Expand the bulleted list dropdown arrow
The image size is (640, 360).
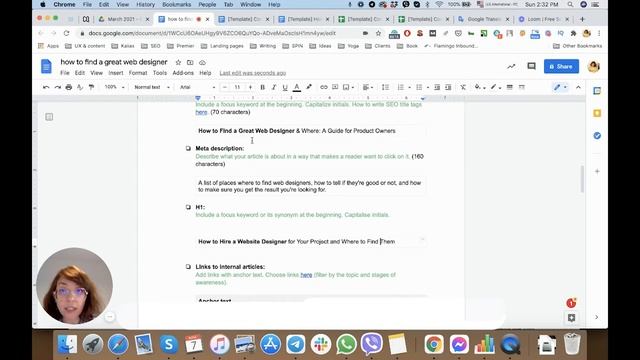pyautogui.click(x=427, y=87)
